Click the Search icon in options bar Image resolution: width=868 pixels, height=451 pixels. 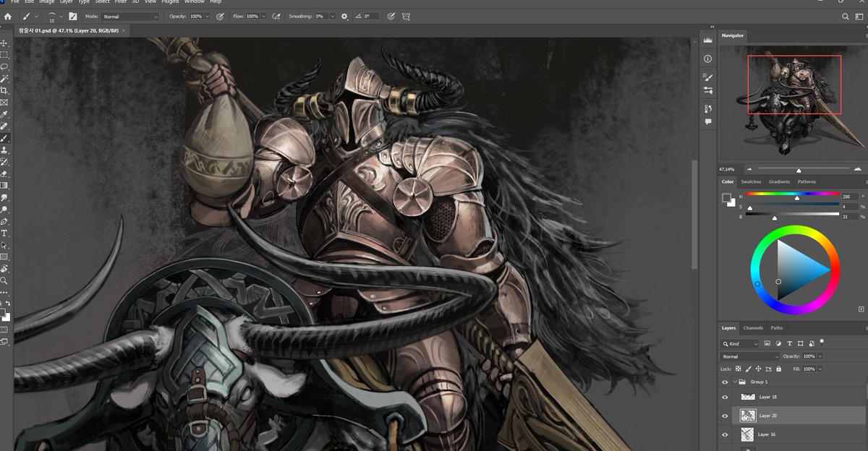click(x=846, y=16)
